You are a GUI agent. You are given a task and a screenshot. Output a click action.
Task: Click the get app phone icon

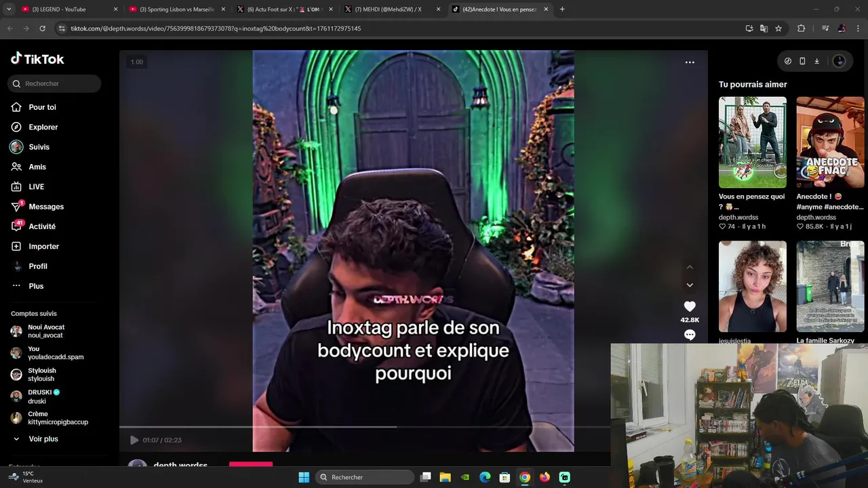coord(802,61)
